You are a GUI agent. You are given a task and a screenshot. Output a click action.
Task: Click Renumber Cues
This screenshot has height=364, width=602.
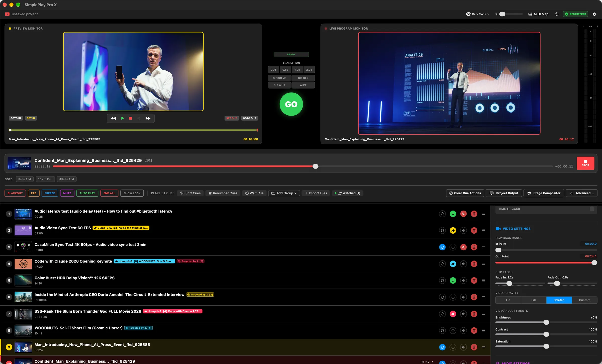(223, 193)
